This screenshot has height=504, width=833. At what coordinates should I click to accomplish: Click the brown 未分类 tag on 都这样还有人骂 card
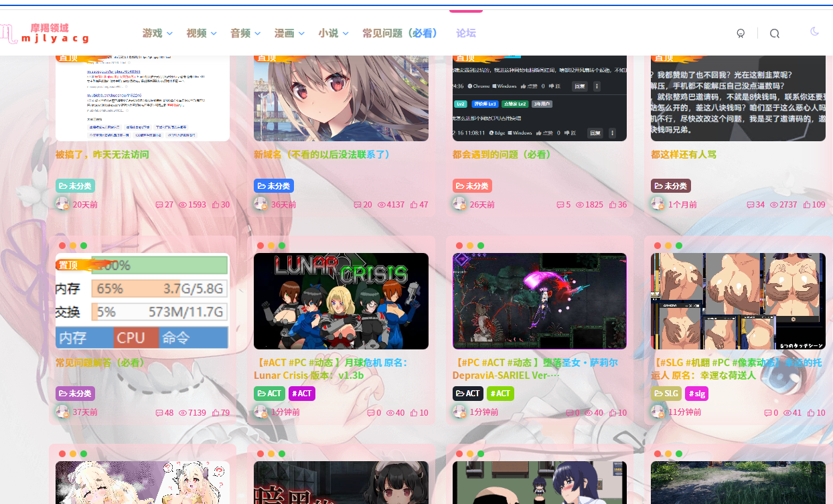[x=671, y=186]
